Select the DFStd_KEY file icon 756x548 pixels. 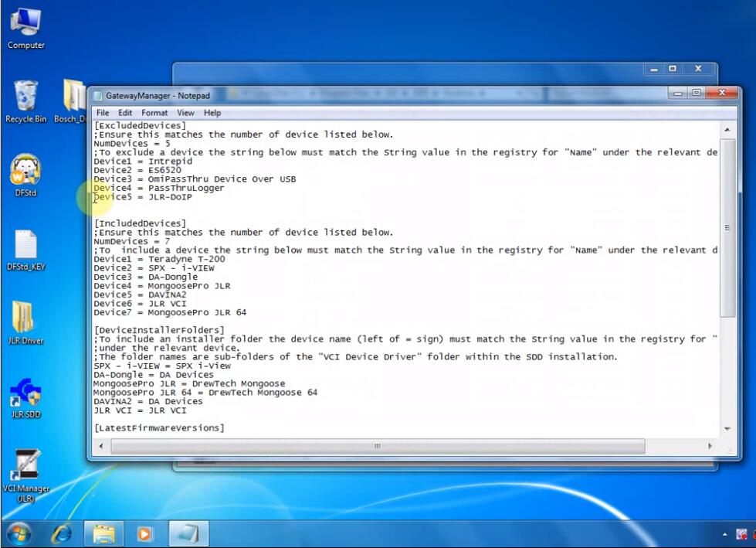(26, 250)
